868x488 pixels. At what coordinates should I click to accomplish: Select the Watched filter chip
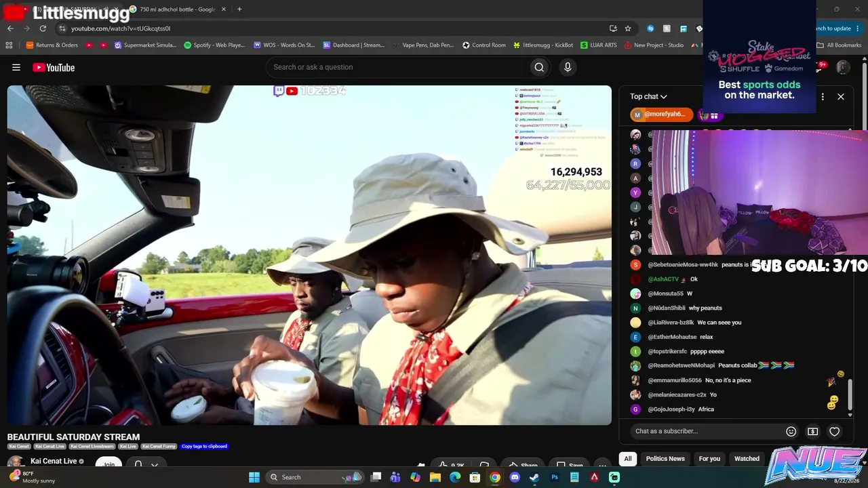pyautogui.click(x=747, y=459)
